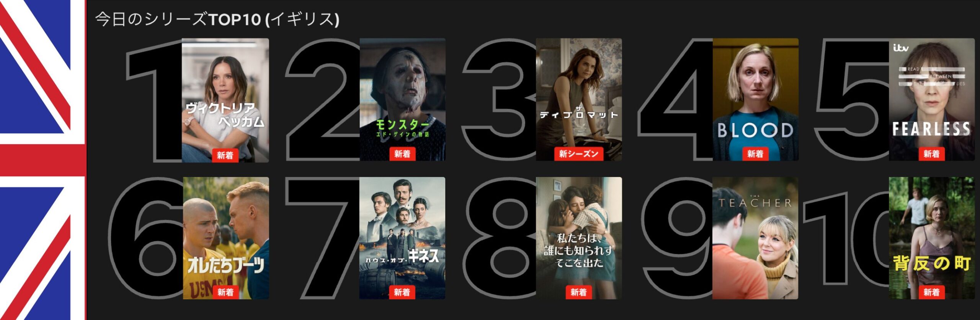Select the モンスター Ed Gein poster

(x=402, y=100)
